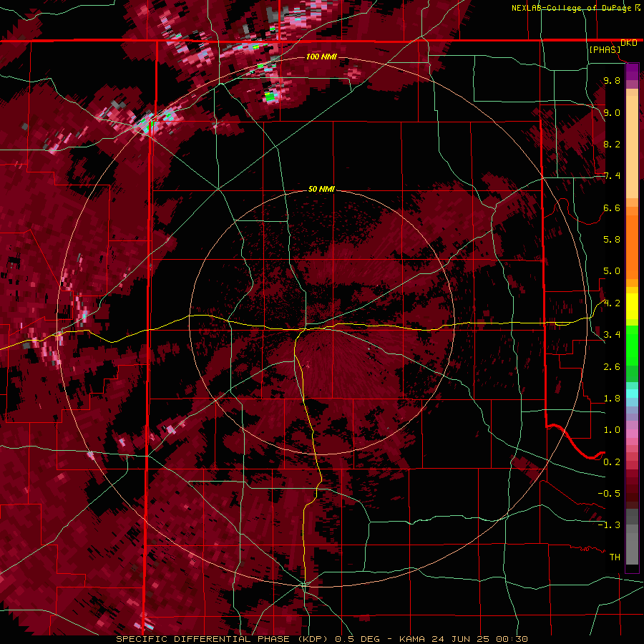Click the 8.2 value on color scale
This screenshot has height=644, width=644.
pyautogui.click(x=612, y=144)
